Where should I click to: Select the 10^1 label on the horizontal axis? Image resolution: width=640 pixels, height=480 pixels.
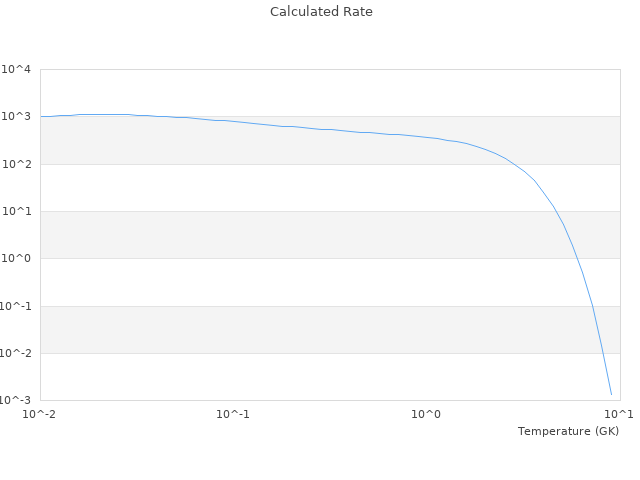618,414
